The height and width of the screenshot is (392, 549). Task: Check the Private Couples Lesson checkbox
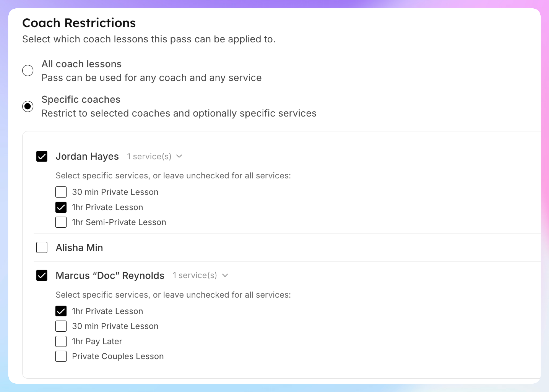61,356
